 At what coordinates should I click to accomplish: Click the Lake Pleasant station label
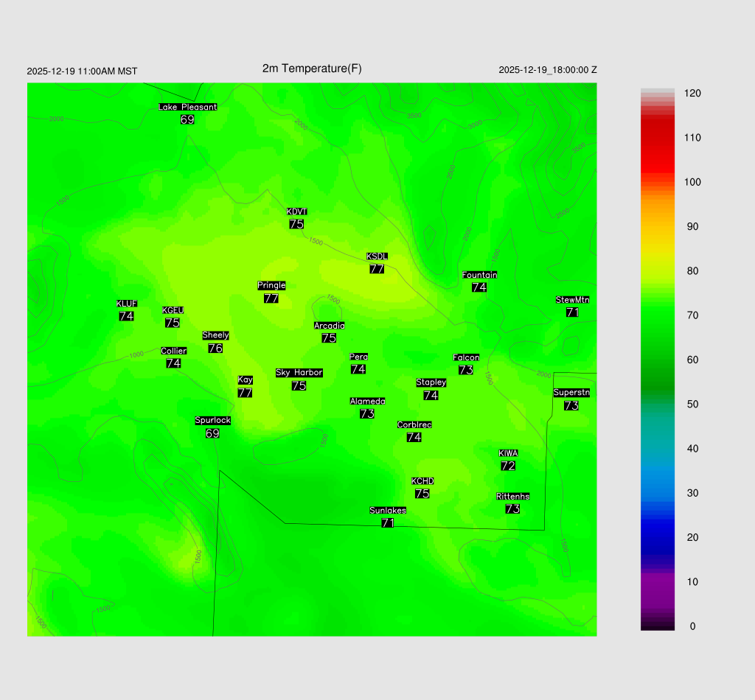pyautogui.click(x=187, y=107)
